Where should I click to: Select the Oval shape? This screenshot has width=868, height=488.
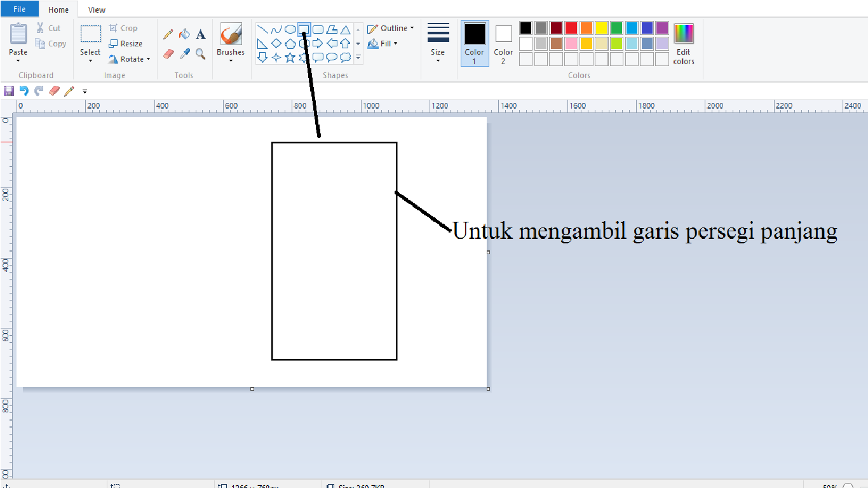point(290,29)
